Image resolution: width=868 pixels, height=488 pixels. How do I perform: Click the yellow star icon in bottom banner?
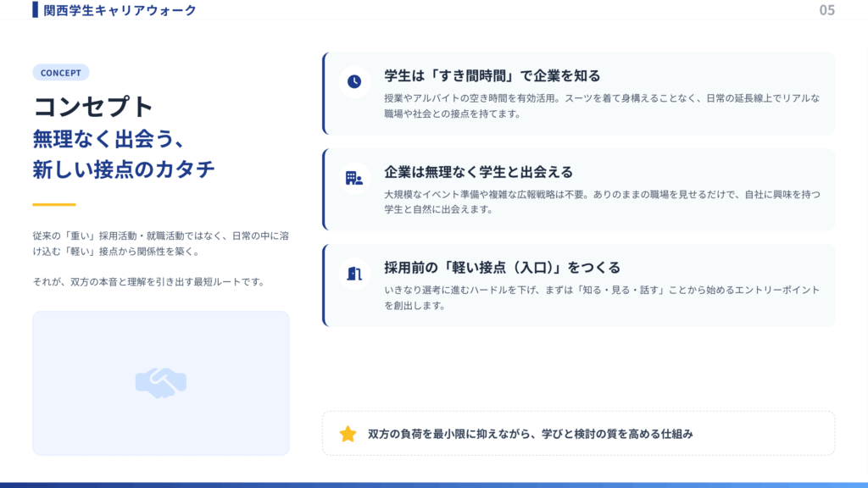pos(347,435)
